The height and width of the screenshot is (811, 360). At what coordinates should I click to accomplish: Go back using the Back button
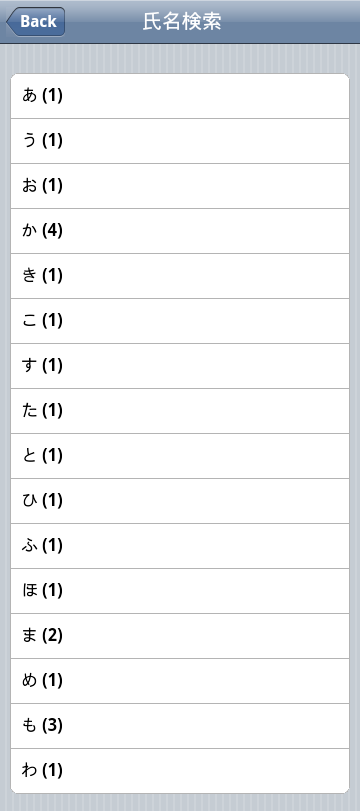click(36, 22)
